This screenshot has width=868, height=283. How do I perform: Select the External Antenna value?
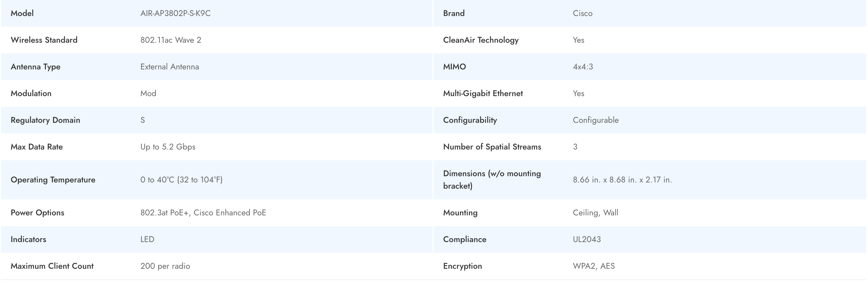coord(169,66)
